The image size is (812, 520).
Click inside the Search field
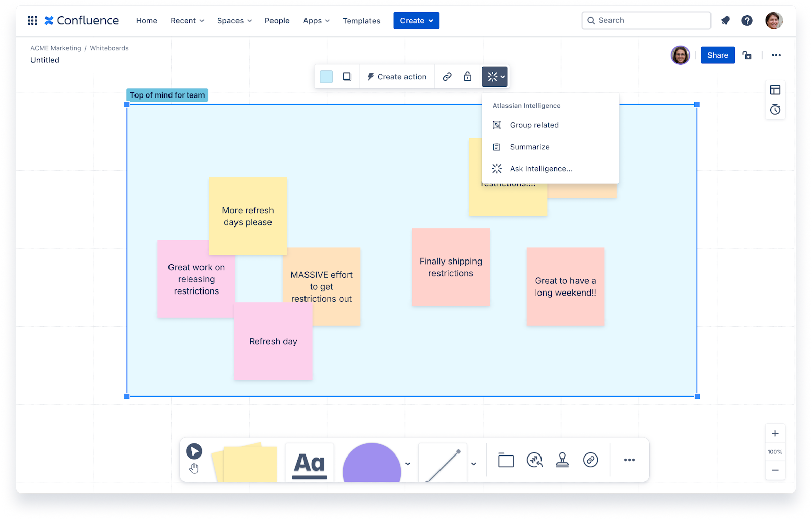[646, 20]
